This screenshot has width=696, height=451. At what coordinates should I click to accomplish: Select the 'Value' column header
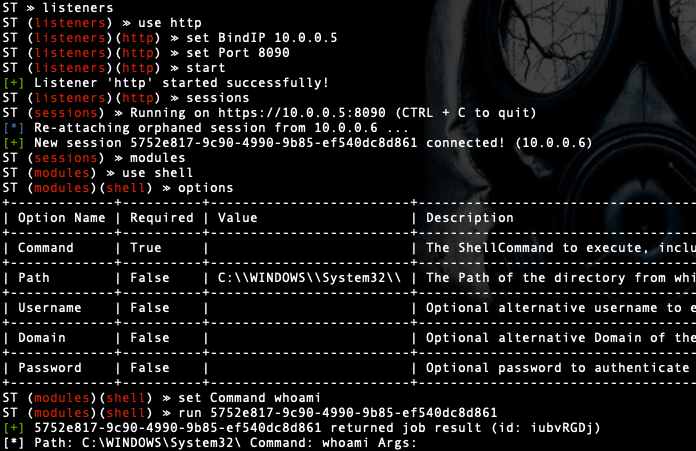click(237, 217)
